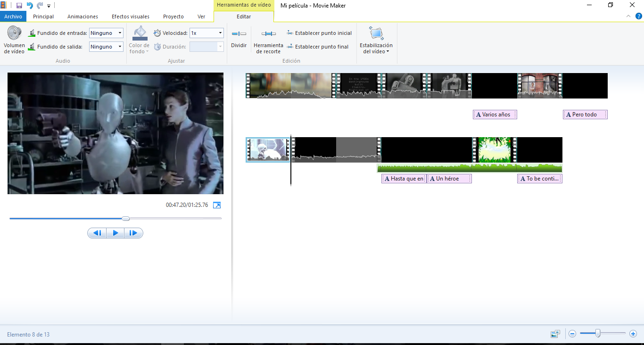Open the Archivo menu
Viewport: 644px width, 345px height.
pos(13,16)
